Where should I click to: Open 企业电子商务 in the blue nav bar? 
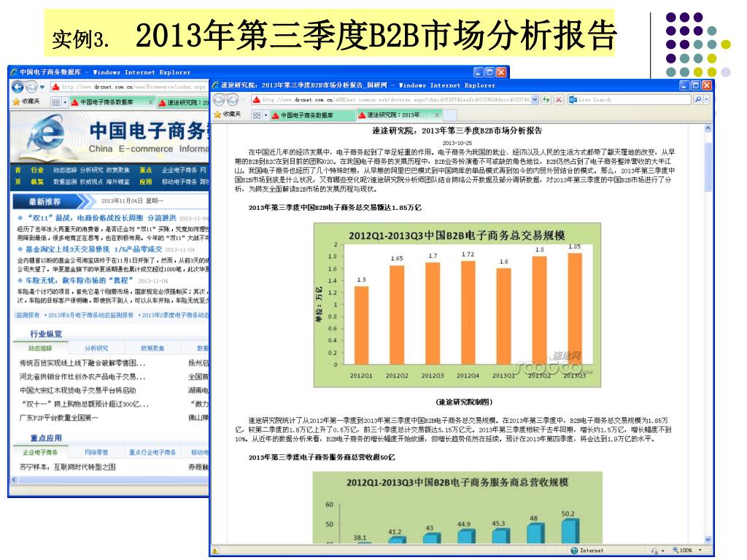pyautogui.click(x=179, y=170)
